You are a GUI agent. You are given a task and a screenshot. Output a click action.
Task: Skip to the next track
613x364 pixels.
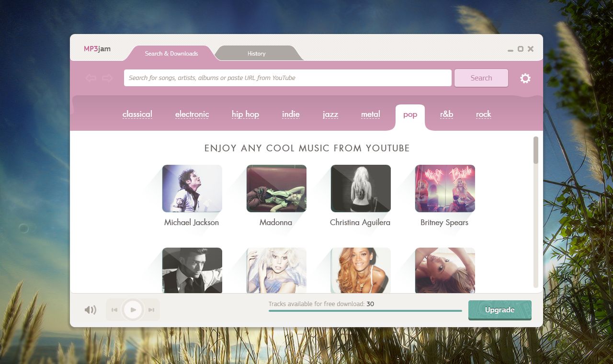pyautogui.click(x=151, y=310)
